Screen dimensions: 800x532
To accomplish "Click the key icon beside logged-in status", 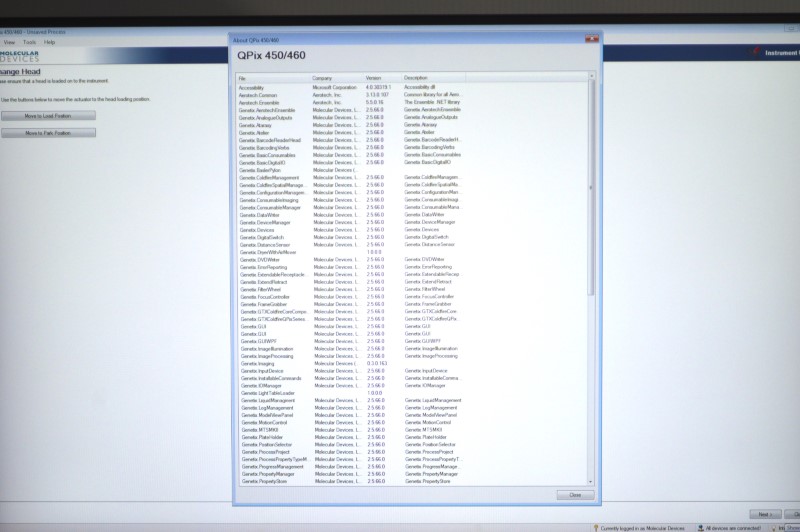I will click(x=595, y=528).
